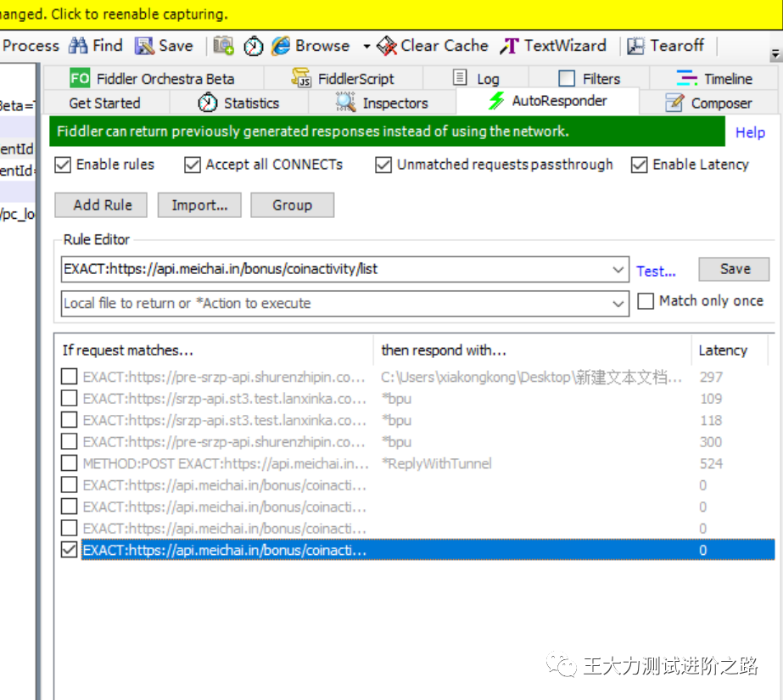The width and height of the screenshot is (783, 700).
Task: Click the timer stopwatch toolbar icon
Action: click(253, 46)
